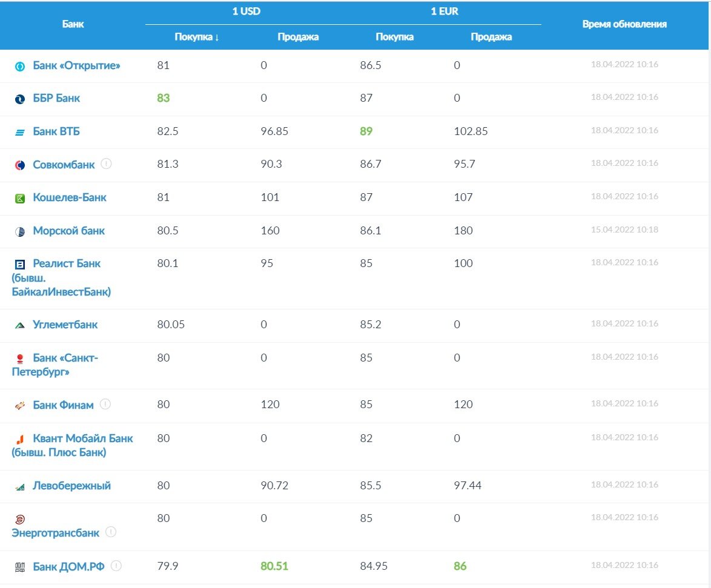The width and height of the screenshot is (711, 588).
Task: Open the ББР Банк link
Action: click(56, 98)
